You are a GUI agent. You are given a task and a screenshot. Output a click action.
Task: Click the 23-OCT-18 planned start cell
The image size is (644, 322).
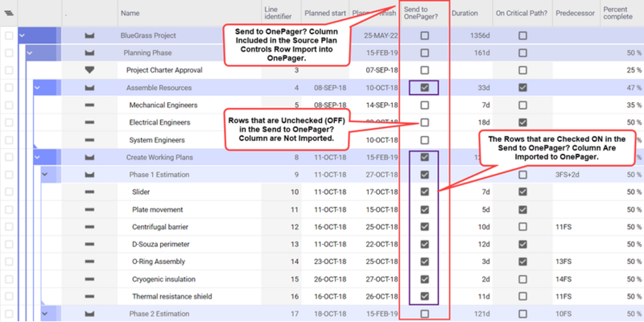click(x=330, y=262)
